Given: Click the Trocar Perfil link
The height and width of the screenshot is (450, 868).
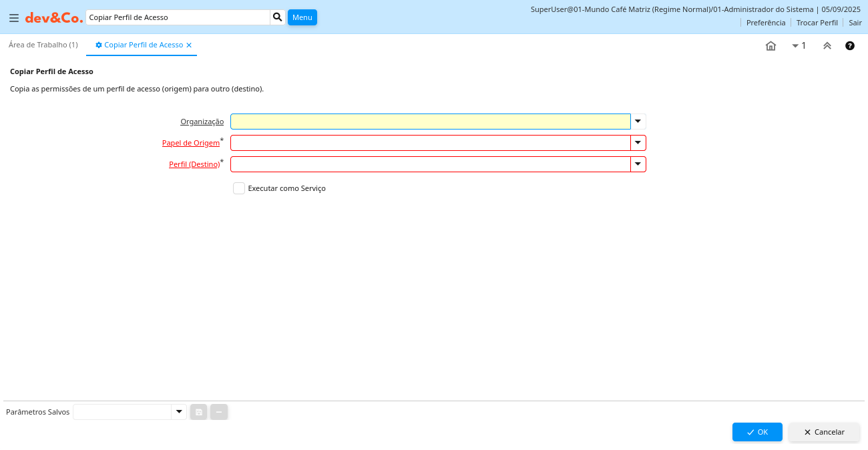Looking at the screenshot, I should coord(817,23).
